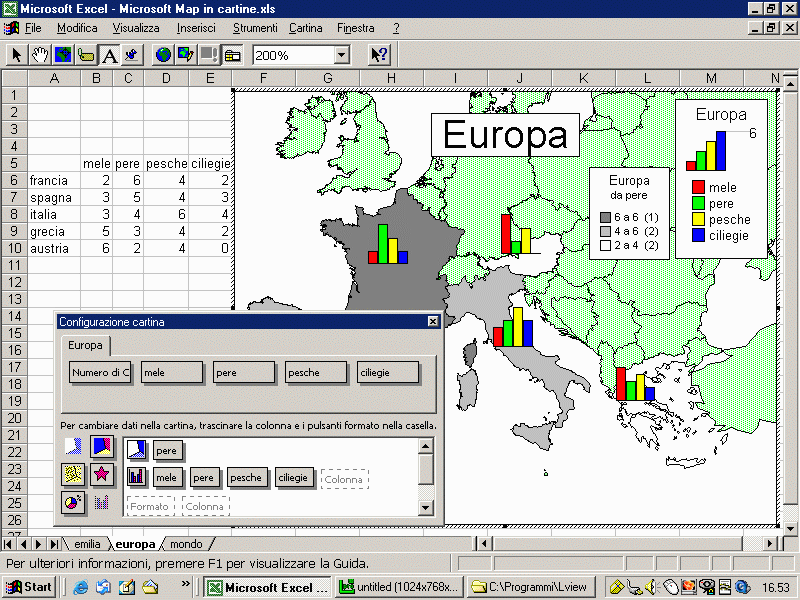Click the globe icon to display the entire map

163,54
